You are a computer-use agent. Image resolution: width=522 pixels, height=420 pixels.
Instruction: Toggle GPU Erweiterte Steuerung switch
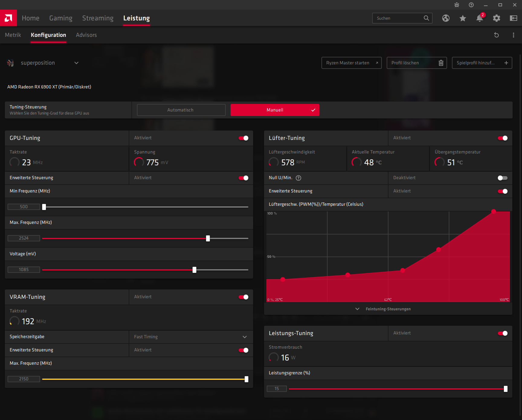[x=243, y=178]
